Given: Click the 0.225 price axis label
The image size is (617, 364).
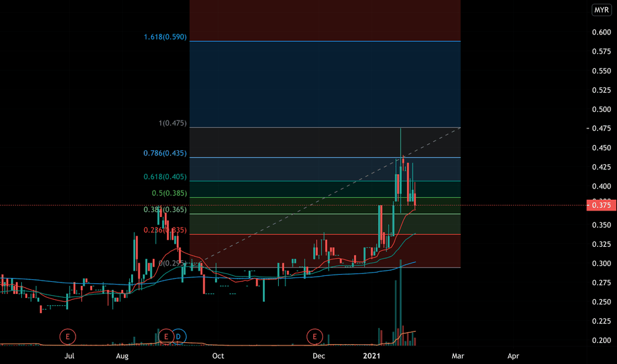Looking at the screenshot, I should point(601,321).
